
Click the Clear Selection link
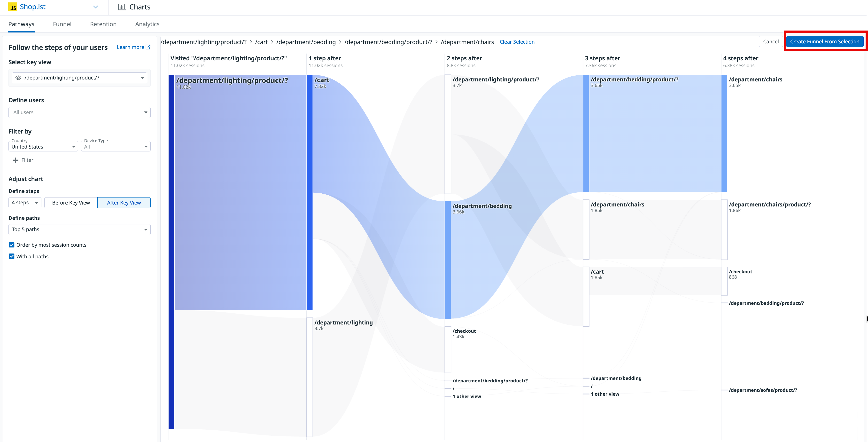click(x=517, y=42)
